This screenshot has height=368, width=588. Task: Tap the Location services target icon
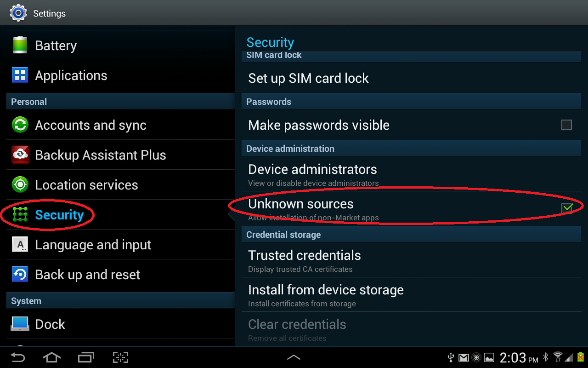click(x=20, y=185)
